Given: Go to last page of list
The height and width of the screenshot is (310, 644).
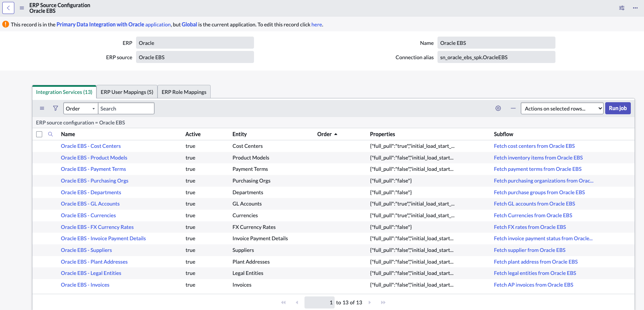Looking at the screenshot, I should (383, 302).
